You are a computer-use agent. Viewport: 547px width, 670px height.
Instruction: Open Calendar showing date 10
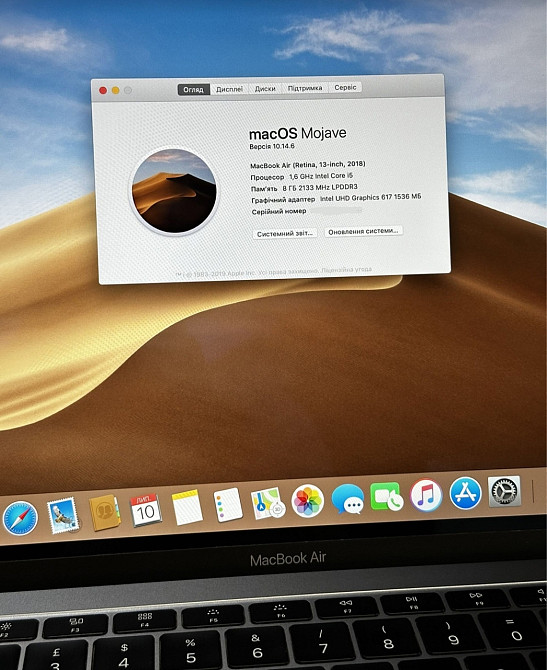(145, 510)
